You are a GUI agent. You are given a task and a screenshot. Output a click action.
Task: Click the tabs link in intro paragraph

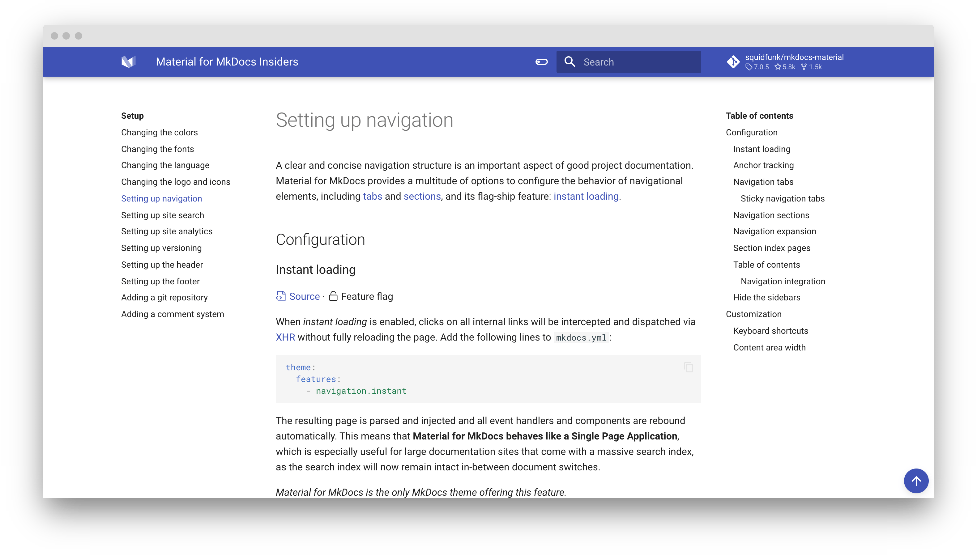[x=372, y=197]
